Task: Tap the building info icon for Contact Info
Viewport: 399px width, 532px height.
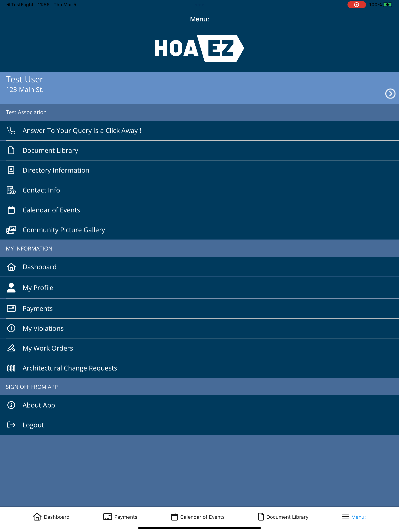Action: click(11, 190)
